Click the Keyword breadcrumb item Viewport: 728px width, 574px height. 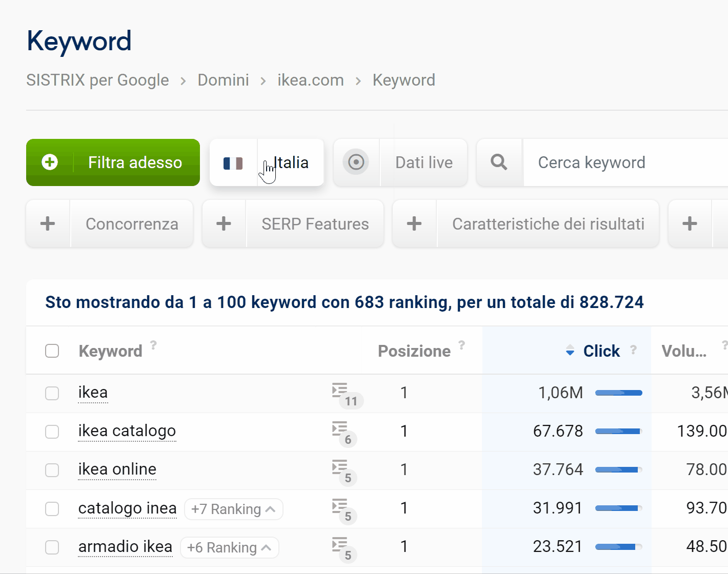[x=404, y=80]
